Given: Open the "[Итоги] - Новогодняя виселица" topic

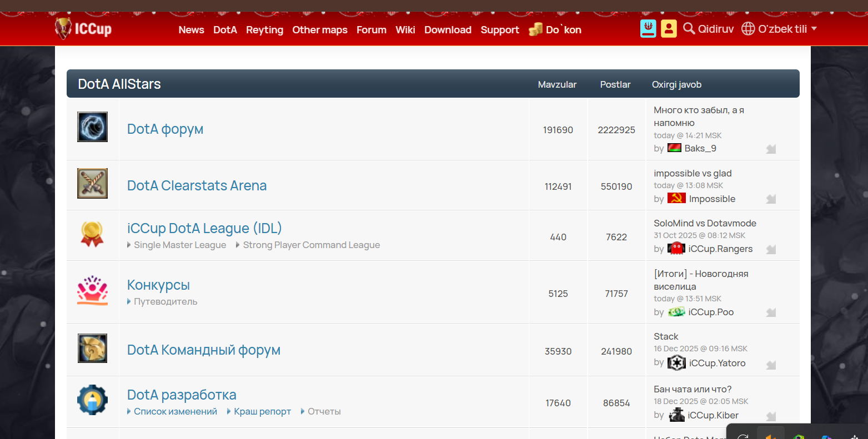Looking at the screenshot, I should 701,280.
